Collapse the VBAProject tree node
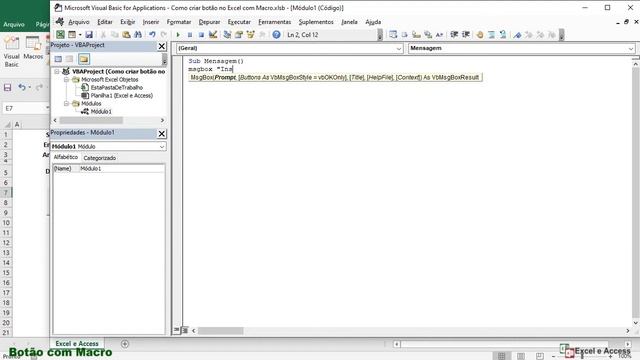The image size is (640, 360). point(57,71)
